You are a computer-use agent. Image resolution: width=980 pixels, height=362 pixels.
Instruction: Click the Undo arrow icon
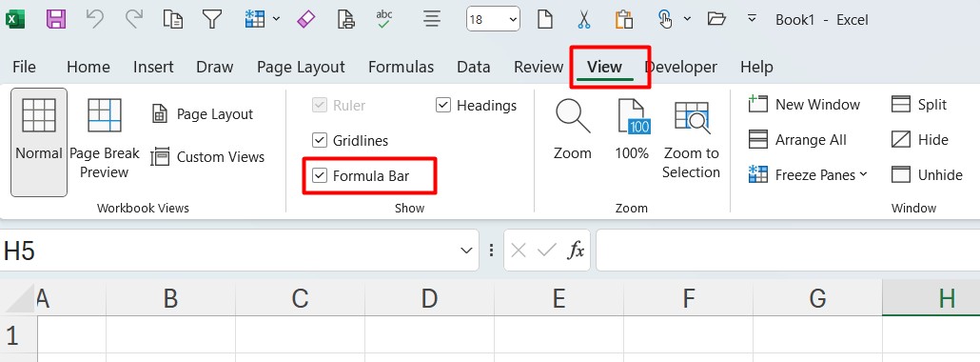pyautogui.click(x=94, y=19)
